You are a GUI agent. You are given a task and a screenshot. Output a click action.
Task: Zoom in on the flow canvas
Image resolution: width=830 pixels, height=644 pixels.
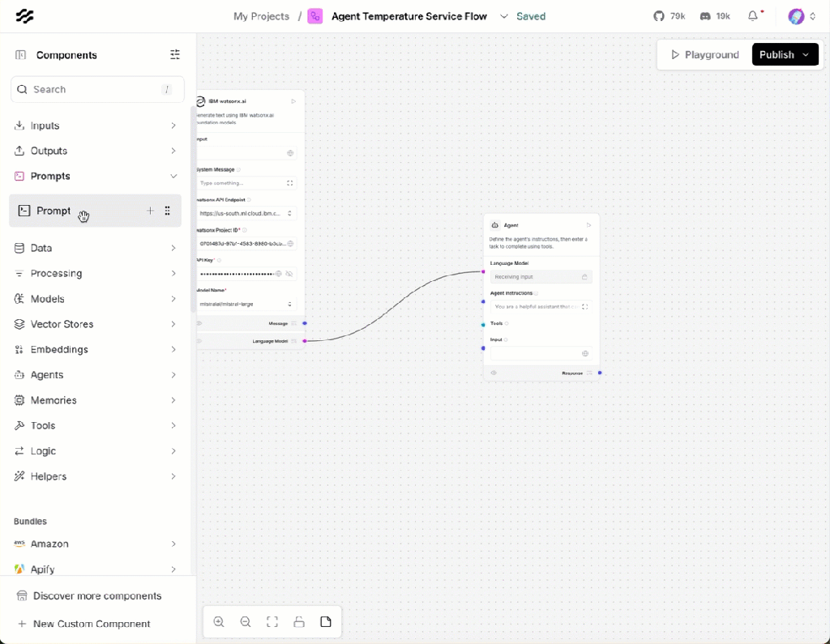pyautogui.click(x=219, y=621)
